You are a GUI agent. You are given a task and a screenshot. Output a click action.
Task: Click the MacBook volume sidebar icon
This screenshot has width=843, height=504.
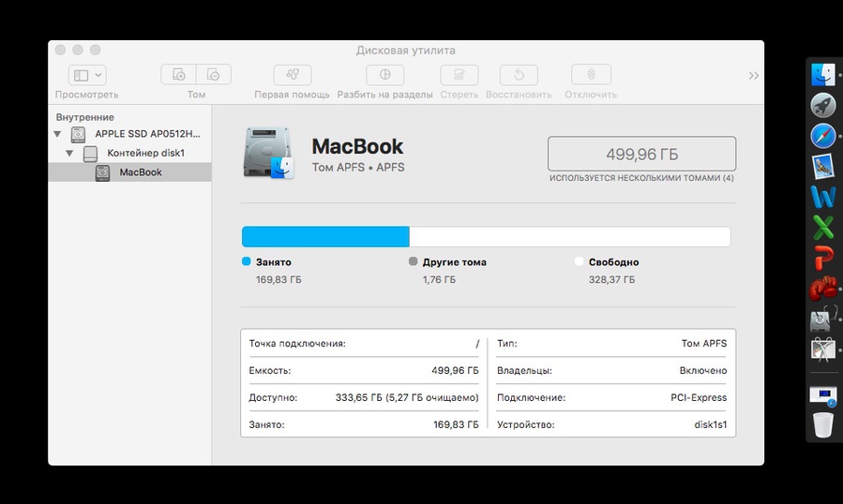(102, 173)
